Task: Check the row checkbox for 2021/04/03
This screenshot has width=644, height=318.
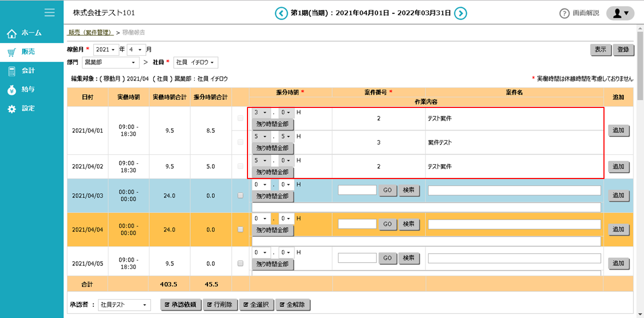Action: click(241, 195)
